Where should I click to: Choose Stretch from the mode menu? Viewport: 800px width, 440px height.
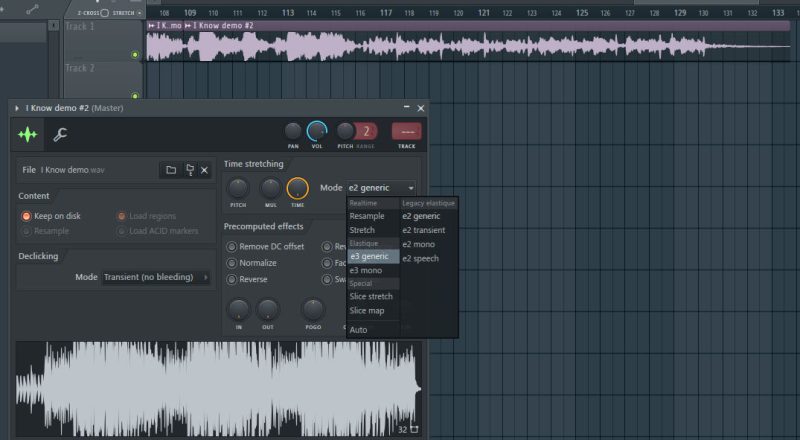click(x=373, y=230)
